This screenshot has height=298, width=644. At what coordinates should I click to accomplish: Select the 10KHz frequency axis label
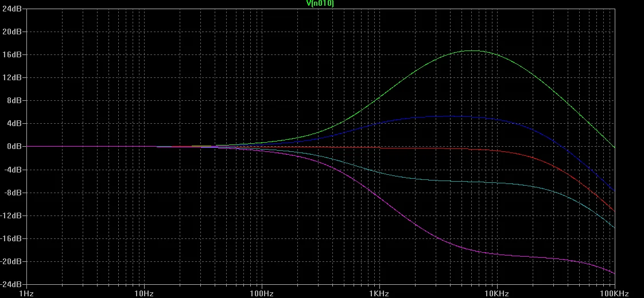pos(496,293)
